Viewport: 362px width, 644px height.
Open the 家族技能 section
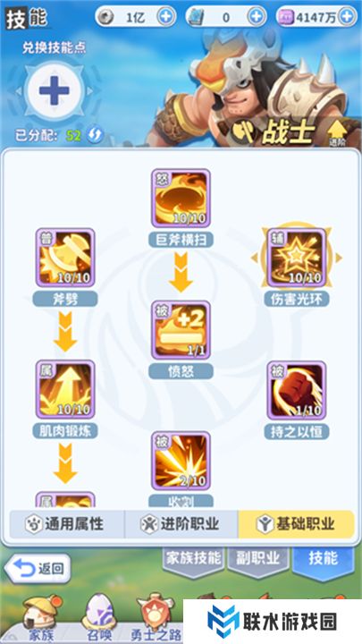point(193,559)
